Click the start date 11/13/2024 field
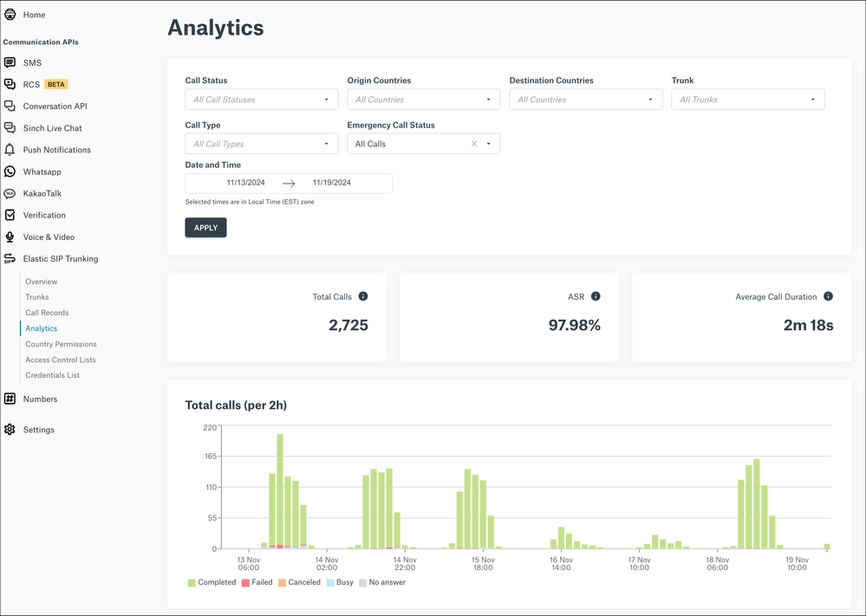This screenshot has height=616, width=866. click(245, 183)
